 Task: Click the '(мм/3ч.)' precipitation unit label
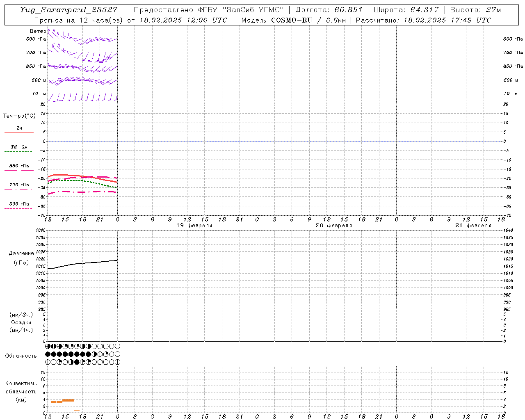[21, 315]
